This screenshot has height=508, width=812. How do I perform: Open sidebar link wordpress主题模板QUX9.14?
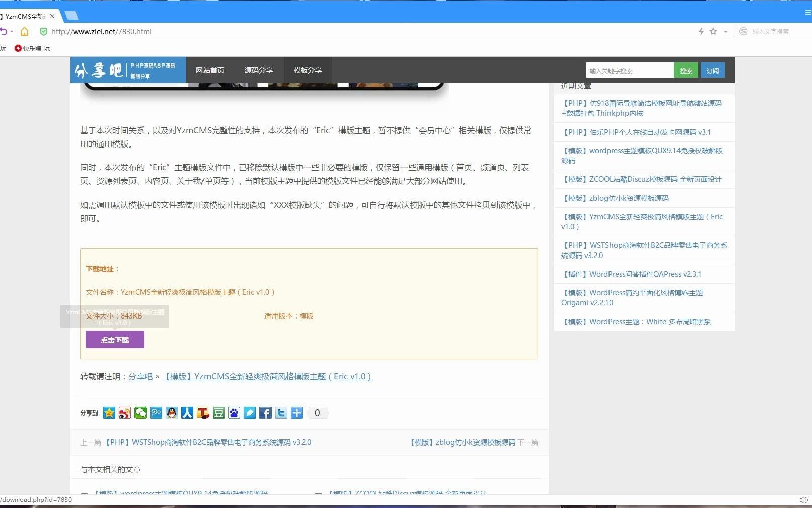[642, 156]
